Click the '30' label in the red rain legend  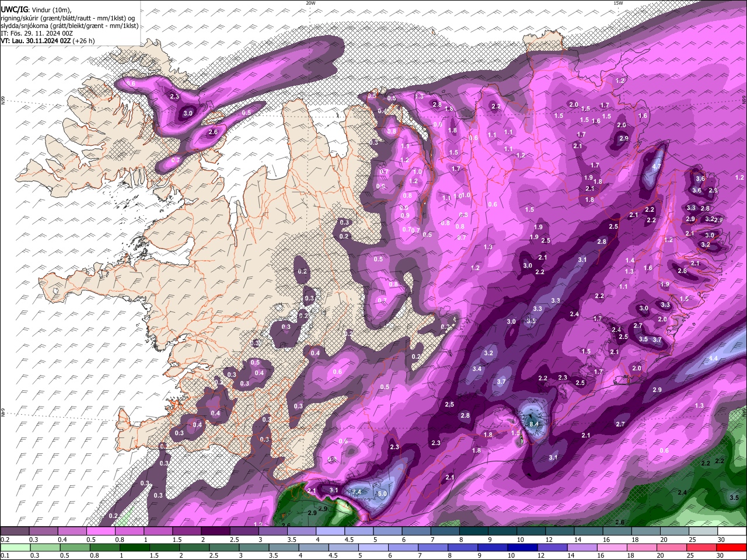[x=721, y=556]
